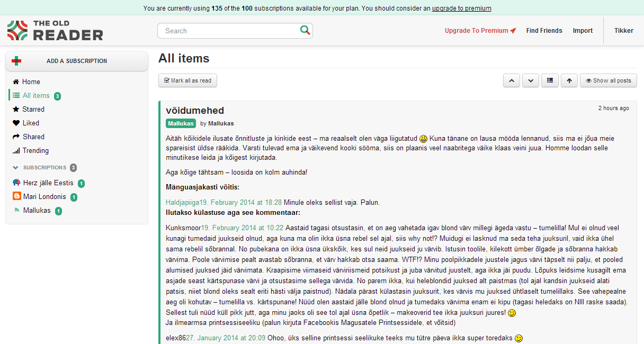This screenshot has height=344, width=644.
Task: Click the upgrade to premium link in banner
Action: 461,8
